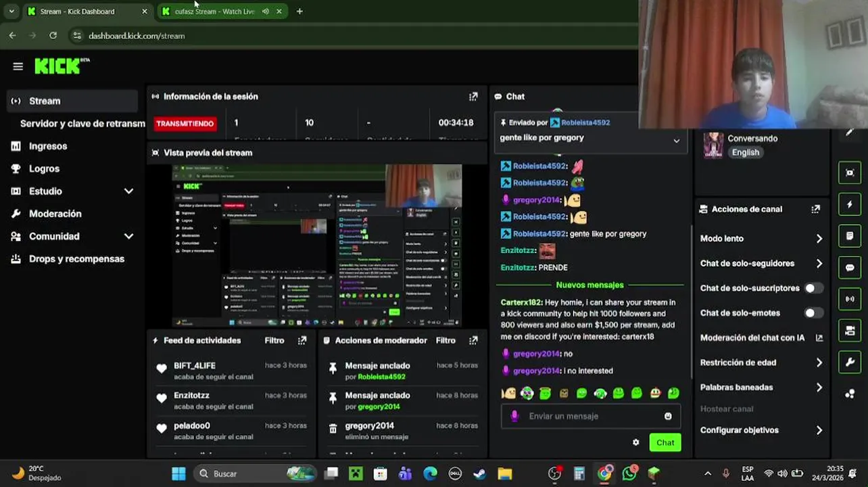Open the Windows Start menu
This screenshot has height=487, width=868.
tap(178, 473)
